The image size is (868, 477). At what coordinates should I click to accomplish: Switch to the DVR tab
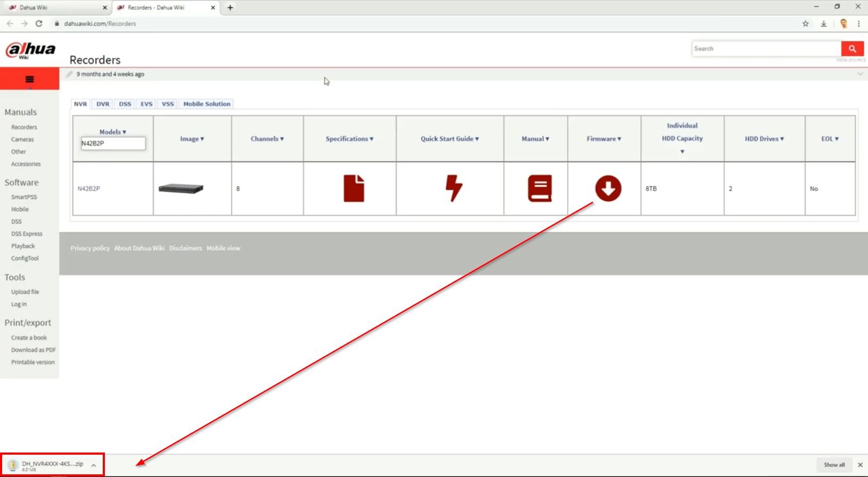point(103,104)
